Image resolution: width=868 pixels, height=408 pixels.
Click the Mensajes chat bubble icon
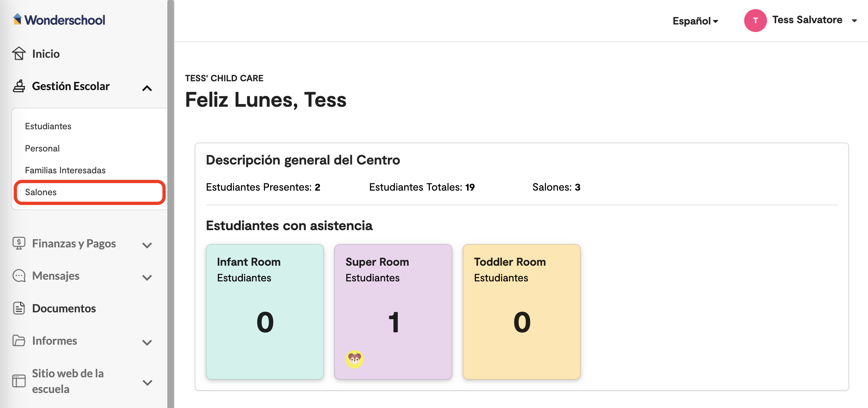(x=19, y=275)
